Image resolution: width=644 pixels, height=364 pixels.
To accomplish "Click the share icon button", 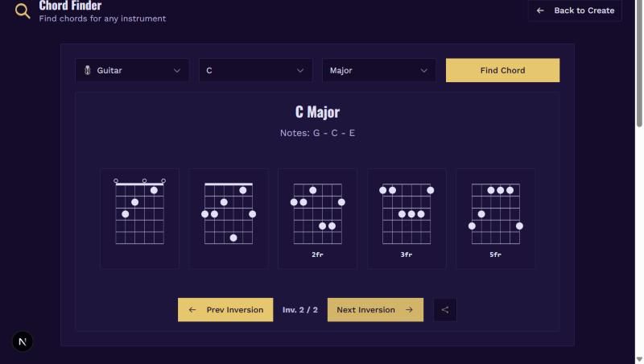I will (445, 310).
